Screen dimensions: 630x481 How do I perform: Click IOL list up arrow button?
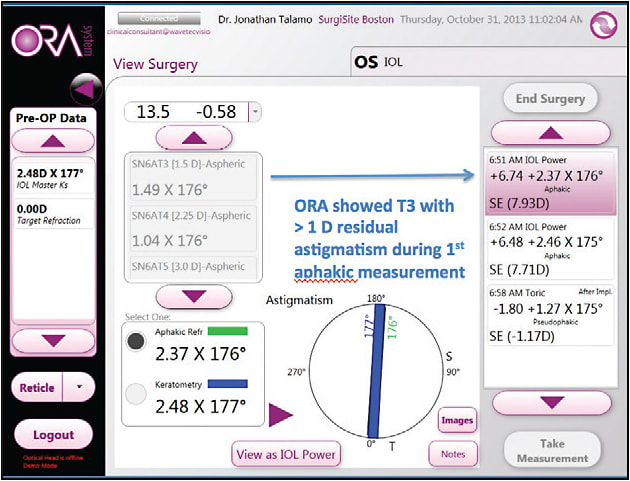click(194, 138)
